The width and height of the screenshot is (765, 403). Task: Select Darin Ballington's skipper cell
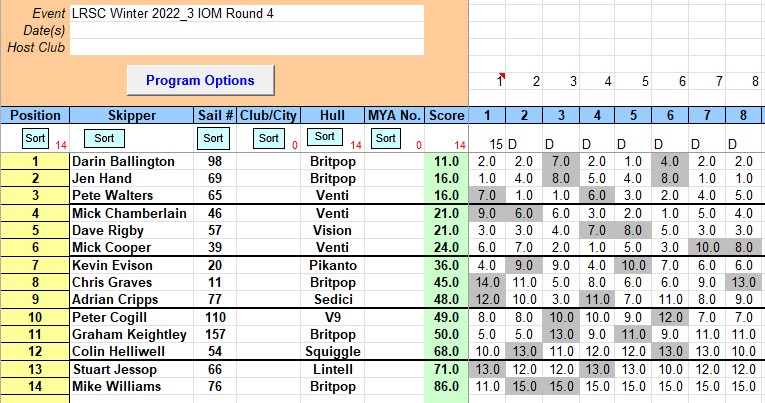click(x=130, y=161)
